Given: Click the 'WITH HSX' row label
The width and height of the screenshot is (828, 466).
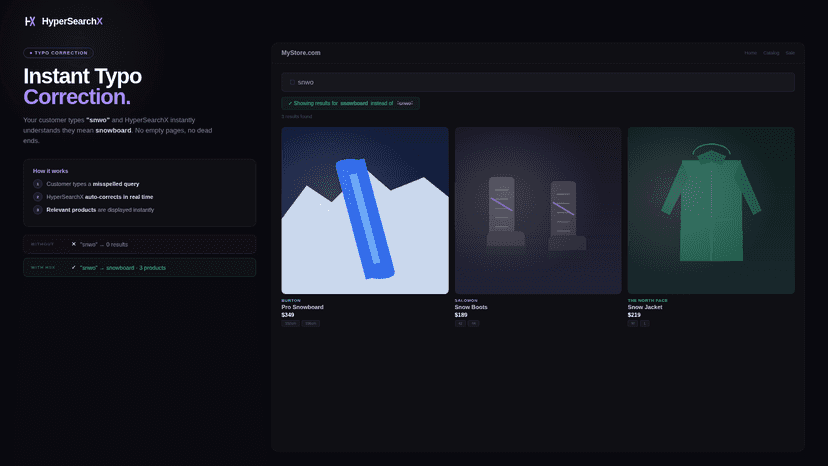Looking at the screenshot, I should pyautogui.click(x=43, y=267).
